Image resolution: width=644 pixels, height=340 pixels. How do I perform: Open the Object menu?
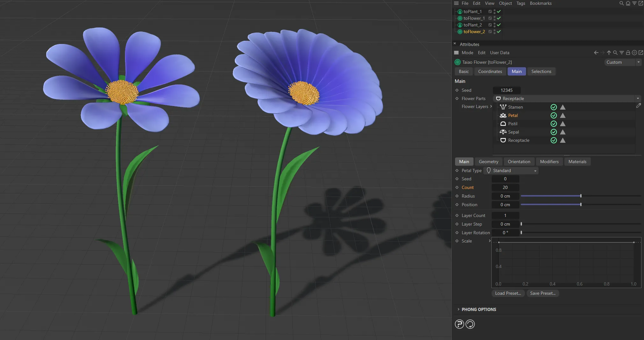(505, 3)
